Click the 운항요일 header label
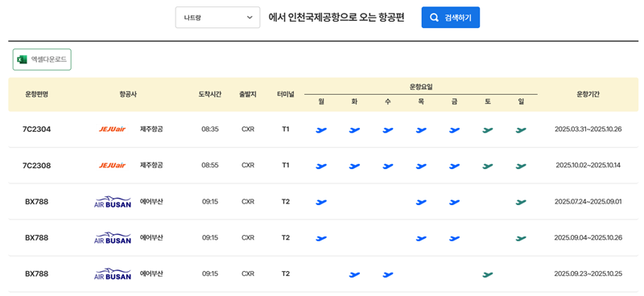The height and width of the screenshot is (296, 644). [421, 87]
